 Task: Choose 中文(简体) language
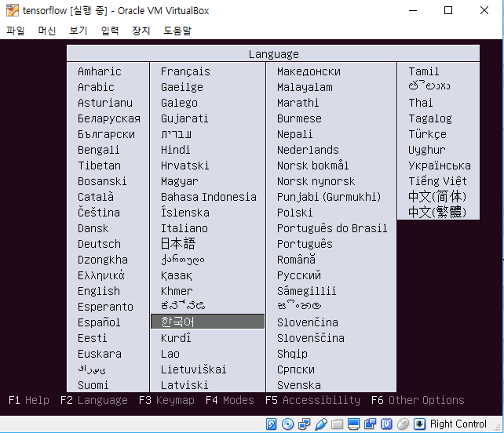click(437, 196)
